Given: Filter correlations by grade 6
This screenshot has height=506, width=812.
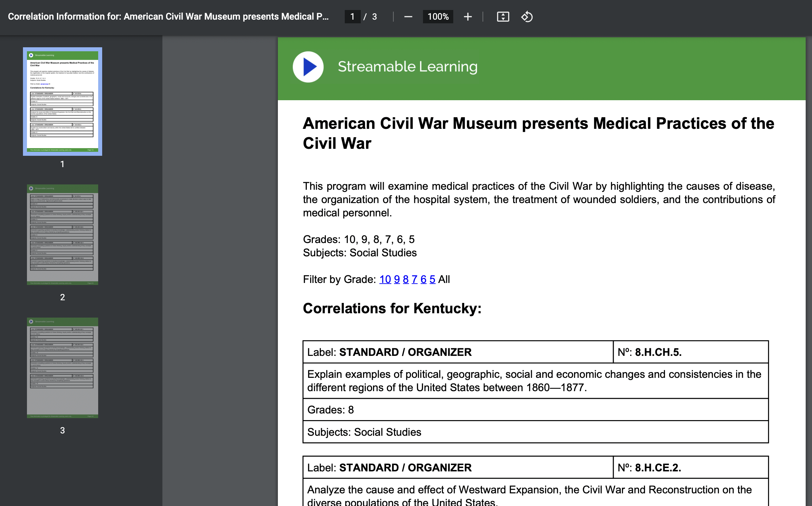Looking at the screenshot, I should [423, 279].
